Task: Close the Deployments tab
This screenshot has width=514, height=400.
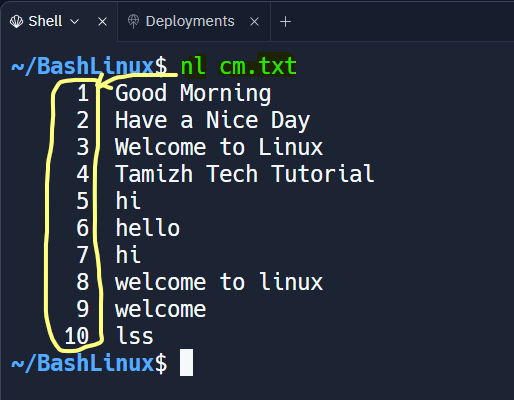Action: click(254, 22)
